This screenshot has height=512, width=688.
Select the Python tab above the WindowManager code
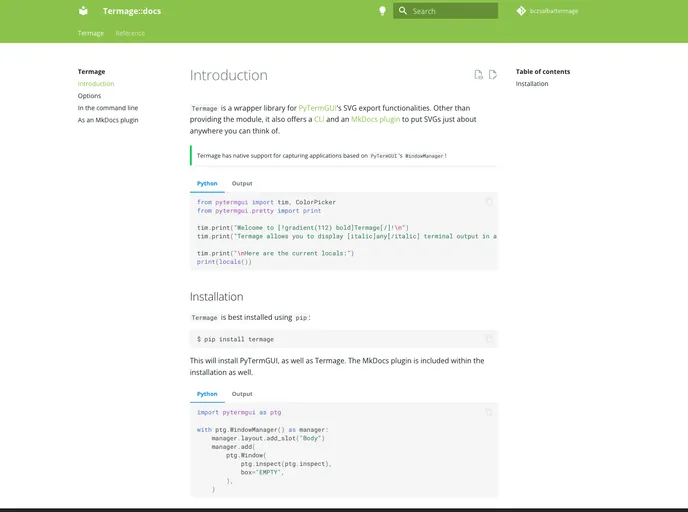click(207, 394)
